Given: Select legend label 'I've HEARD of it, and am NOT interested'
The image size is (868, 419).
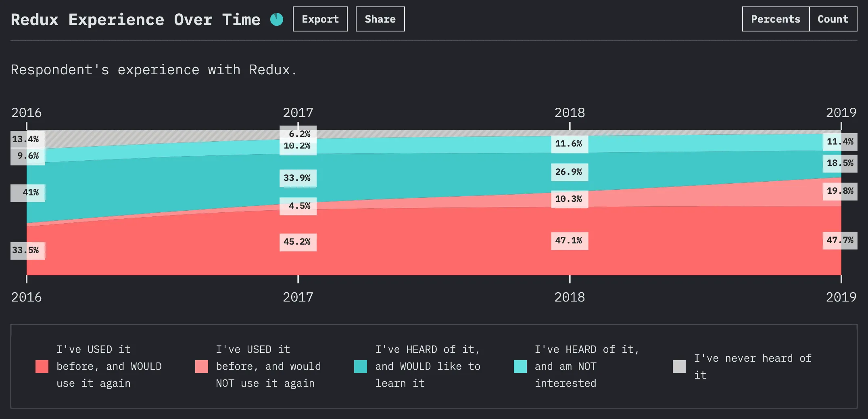Looking at the screenshot, I should click(587, 367).
